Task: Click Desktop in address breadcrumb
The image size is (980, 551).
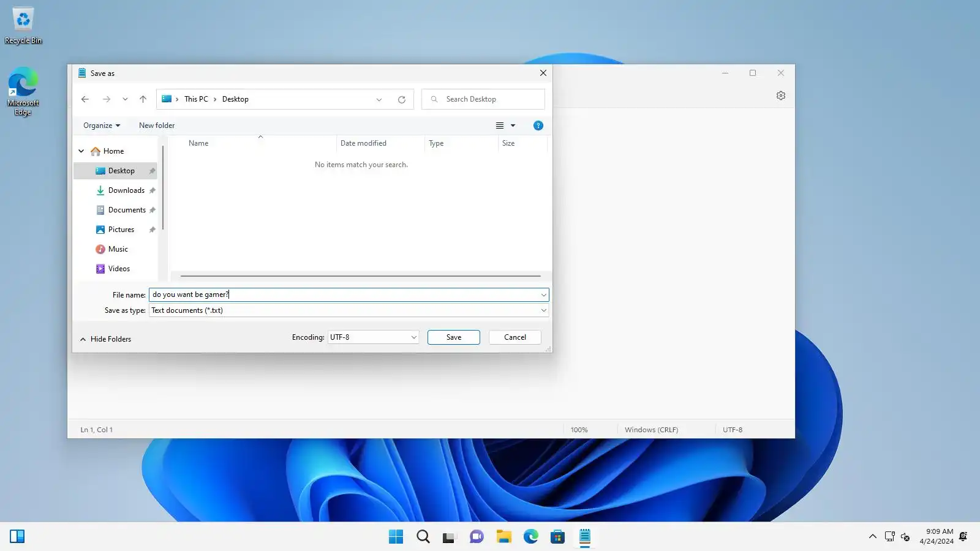Action: (x=235, y=99)
